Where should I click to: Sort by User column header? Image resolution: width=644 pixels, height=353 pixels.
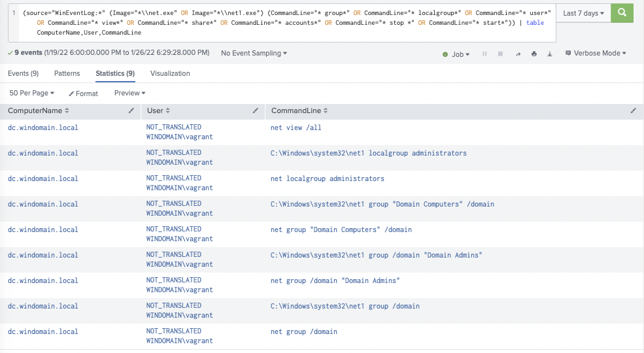coord(158,111)
